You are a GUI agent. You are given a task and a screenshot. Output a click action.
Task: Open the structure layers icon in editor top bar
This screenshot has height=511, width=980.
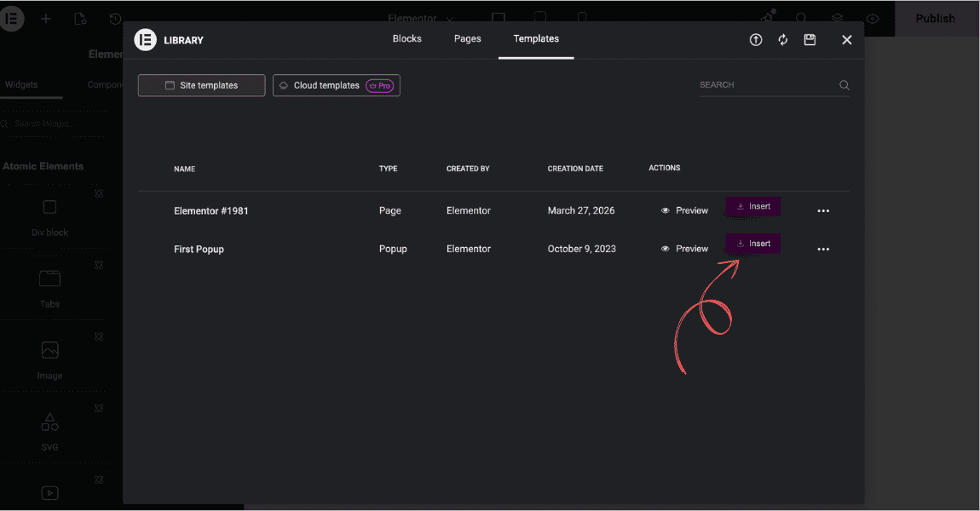pos(837,19)
